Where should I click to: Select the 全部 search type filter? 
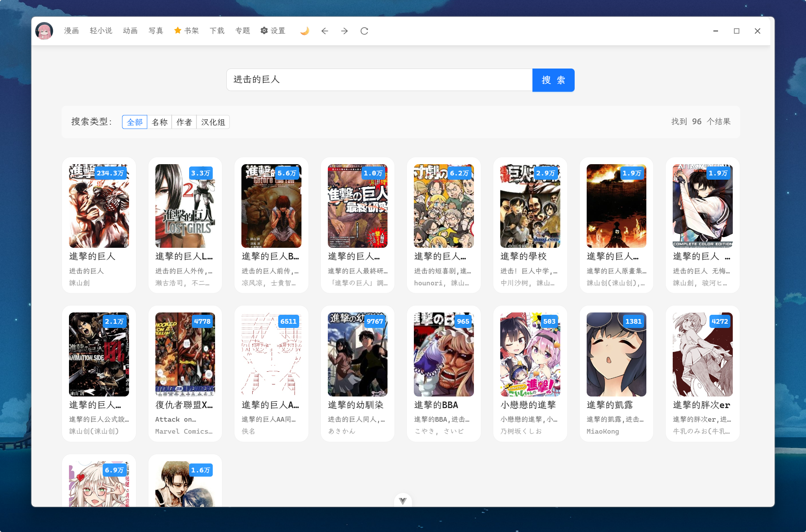(x=134, y=122)
